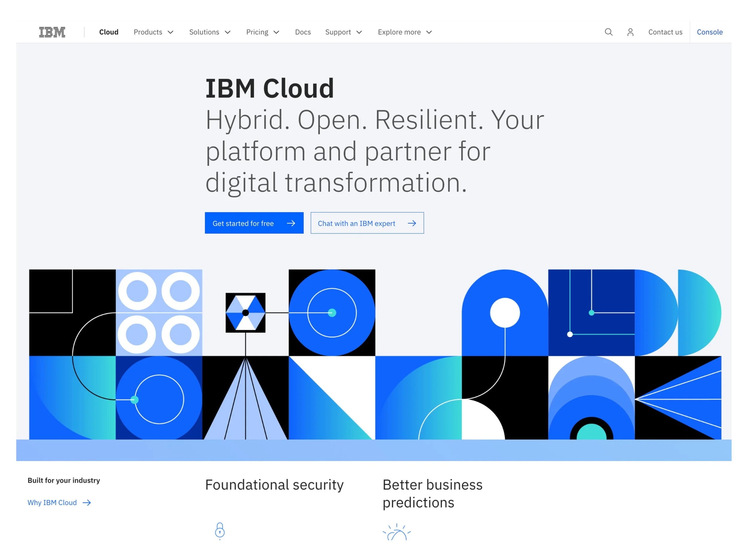Screen dimensions: 747x560
Task: Click the Built for your industry text
Action: 64,480
